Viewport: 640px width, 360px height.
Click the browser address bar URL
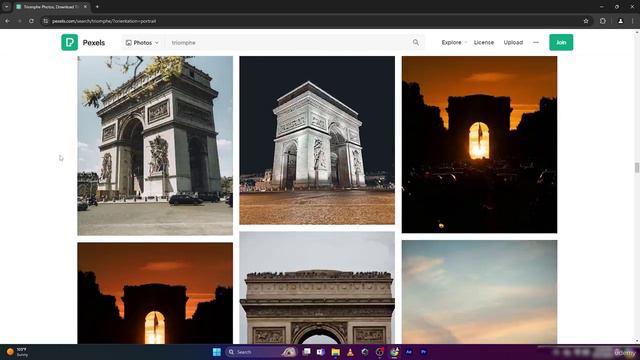click(x=104, y=21)
